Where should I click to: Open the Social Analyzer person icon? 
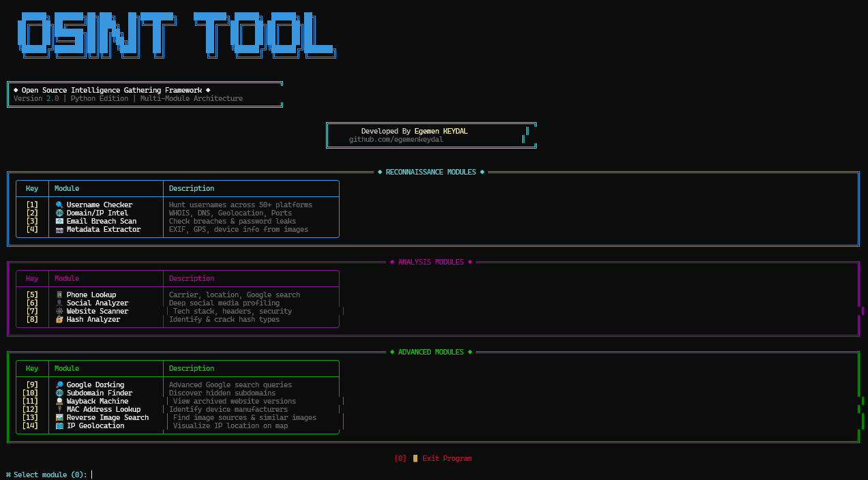pos(59,303)
